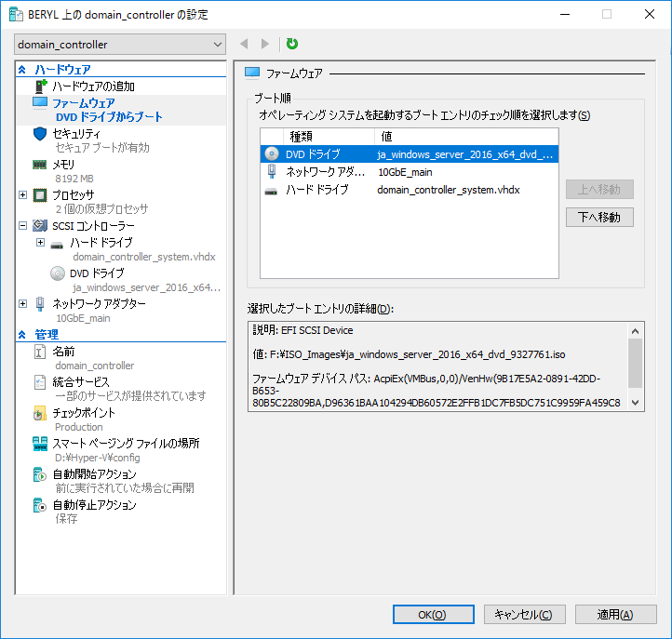The height and width of the screenshot is (639, 672).
Task: Click the 下へ移動 button
Action: click(599, 217)
